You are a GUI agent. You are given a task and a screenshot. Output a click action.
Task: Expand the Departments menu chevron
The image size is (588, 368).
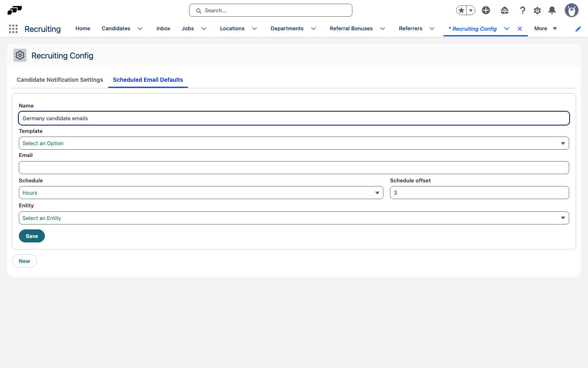[314, 29]
